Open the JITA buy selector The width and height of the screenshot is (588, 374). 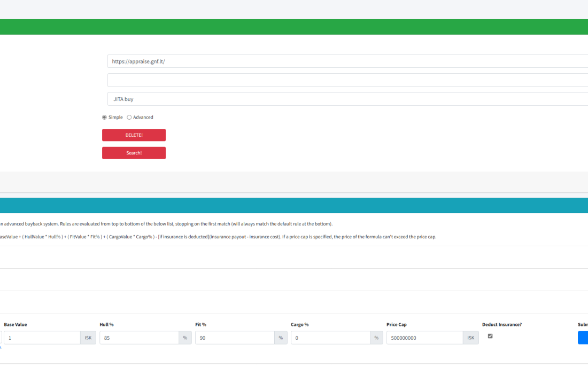tap(347, 99)
